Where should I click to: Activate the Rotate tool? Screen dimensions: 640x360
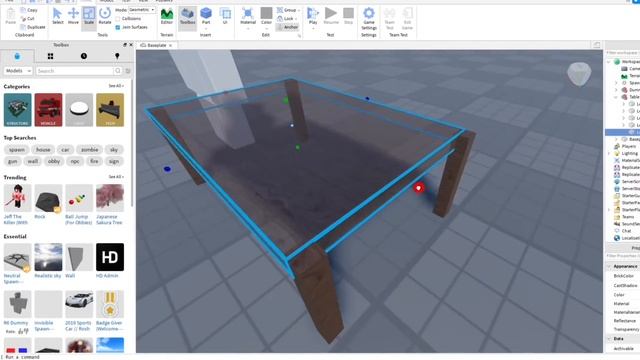[x=105, y=16]
